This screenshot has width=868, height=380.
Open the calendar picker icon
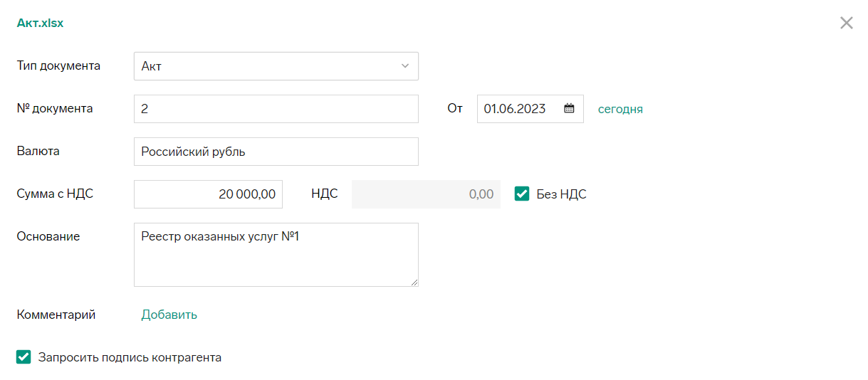coord(569,109)
